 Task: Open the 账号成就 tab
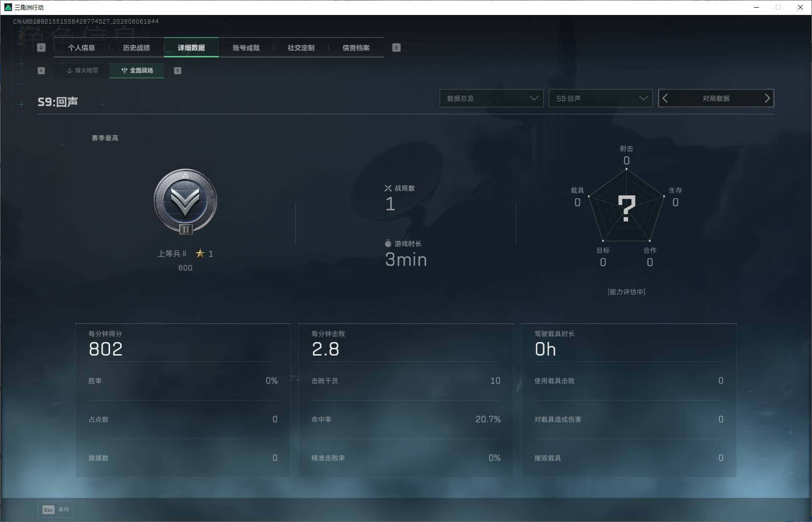(x=246, y=48)
